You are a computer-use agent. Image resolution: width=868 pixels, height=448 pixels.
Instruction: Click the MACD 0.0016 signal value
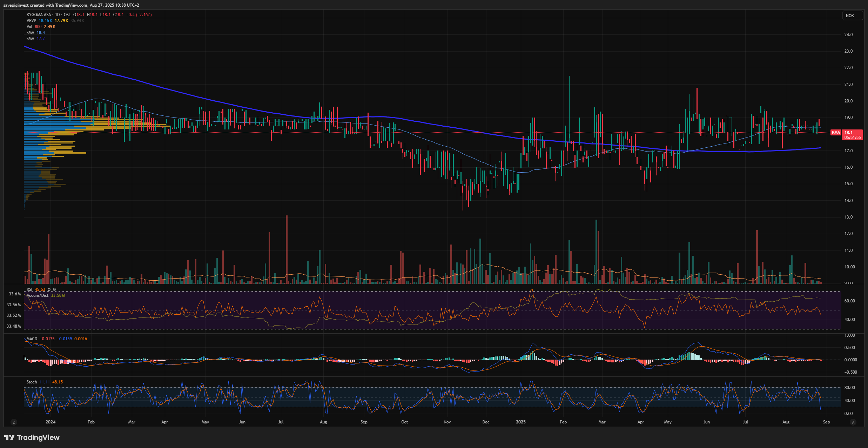(x=81, y=339)
